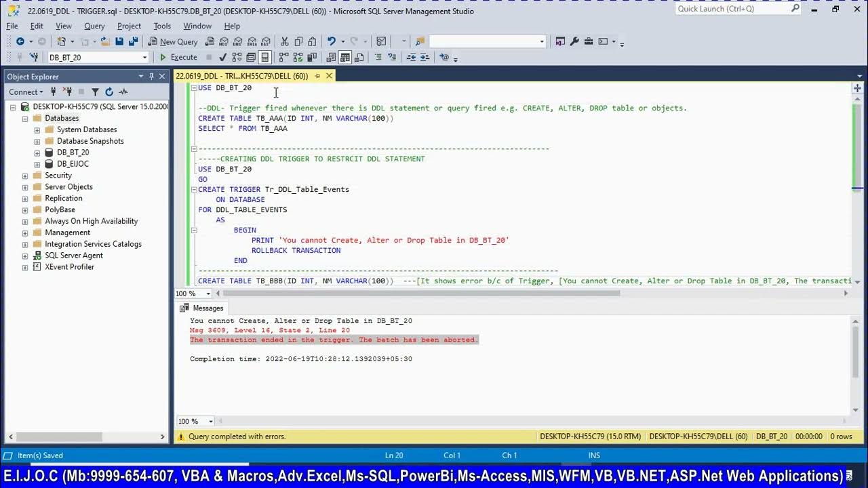Paste from the clipboard toolbar icon

pyautogui.click(x=313, y=41)
